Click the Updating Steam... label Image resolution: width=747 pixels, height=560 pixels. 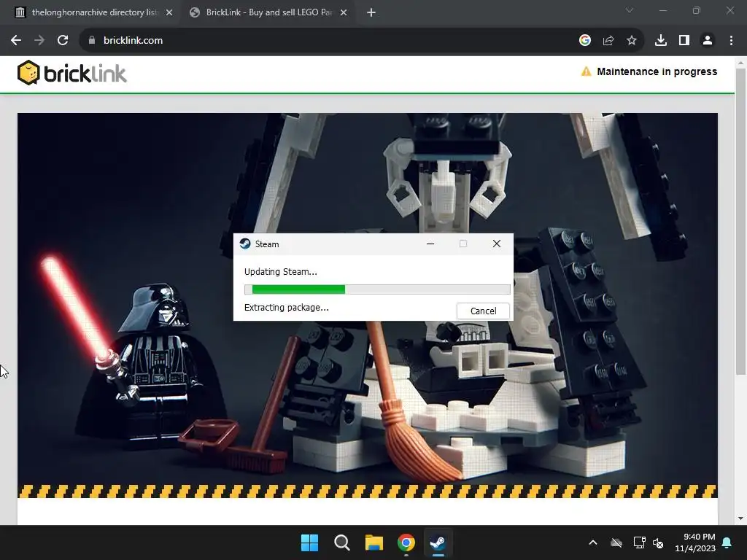coord(281,272)
